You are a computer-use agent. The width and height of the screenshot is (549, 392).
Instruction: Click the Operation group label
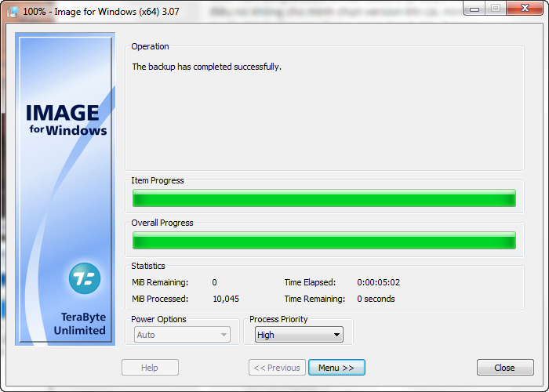click(150, 46)
